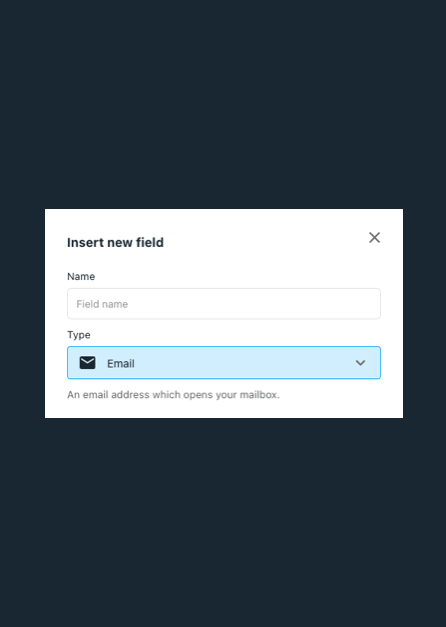Viewport: 446px width, 627px height.
Task: Dismiss the dialog via dark backdrop overlay
Action: (x=223, y=104)
